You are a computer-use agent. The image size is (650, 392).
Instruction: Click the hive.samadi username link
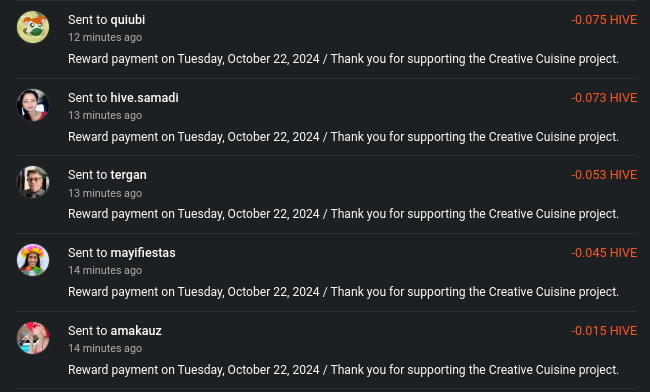pos(144,98)
